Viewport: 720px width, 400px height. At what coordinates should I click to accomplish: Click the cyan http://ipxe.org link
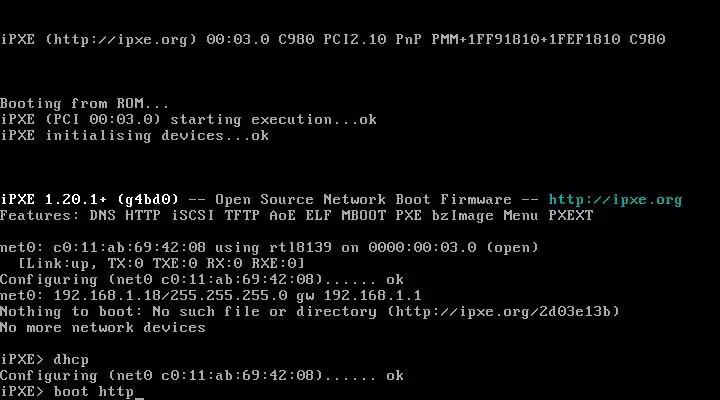point(615,200)
